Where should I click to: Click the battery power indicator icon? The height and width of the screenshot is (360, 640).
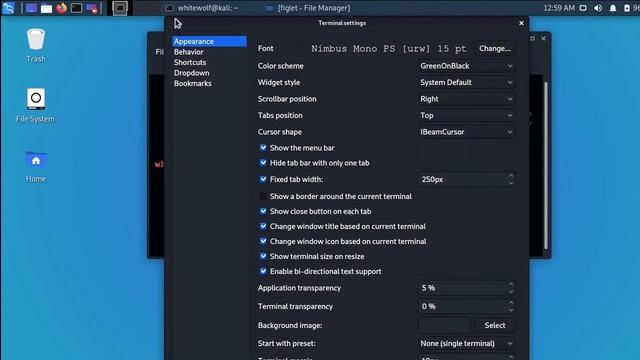(x=627, y=8)
